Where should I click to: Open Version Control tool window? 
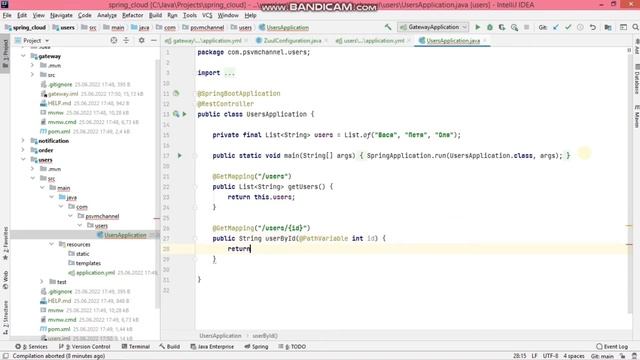pyautogui.click(x=85, y=347)
